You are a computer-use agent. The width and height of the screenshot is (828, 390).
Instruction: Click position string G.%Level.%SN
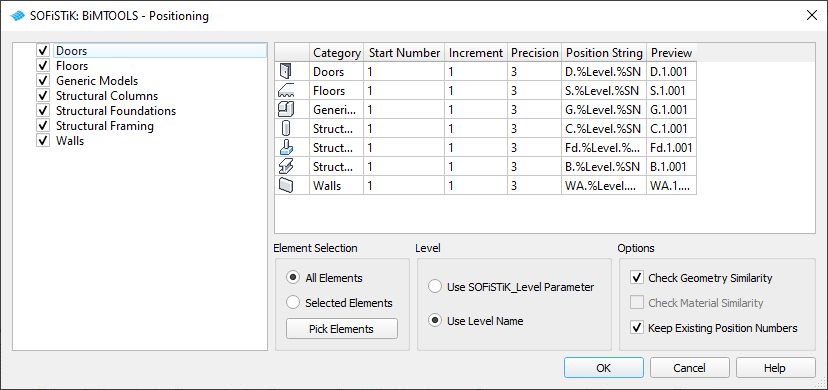[604, 110]
